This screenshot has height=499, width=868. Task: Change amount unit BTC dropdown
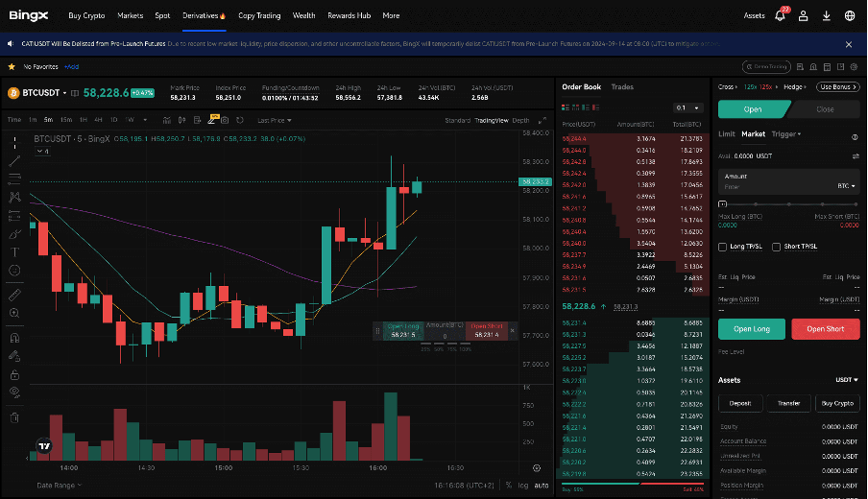(846, 186)
